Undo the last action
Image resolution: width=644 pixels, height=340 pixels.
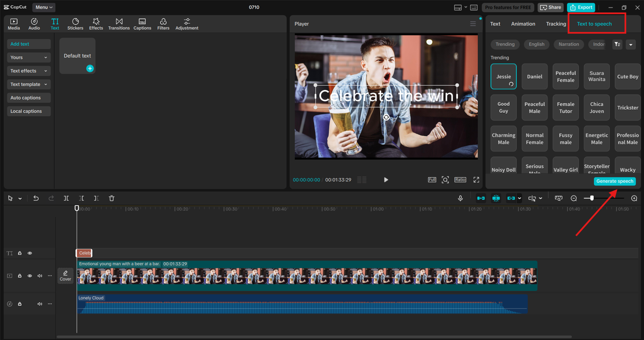click(36, 198)
